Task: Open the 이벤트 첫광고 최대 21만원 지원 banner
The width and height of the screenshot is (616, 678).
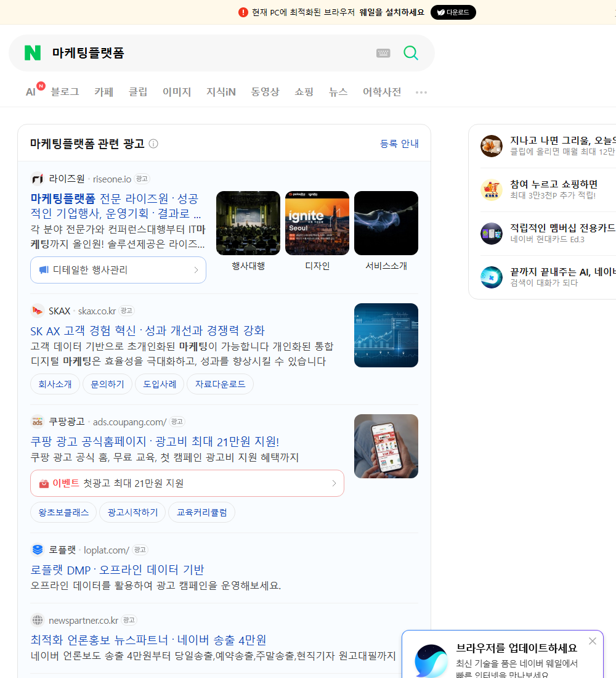Action: click(187, 483)
